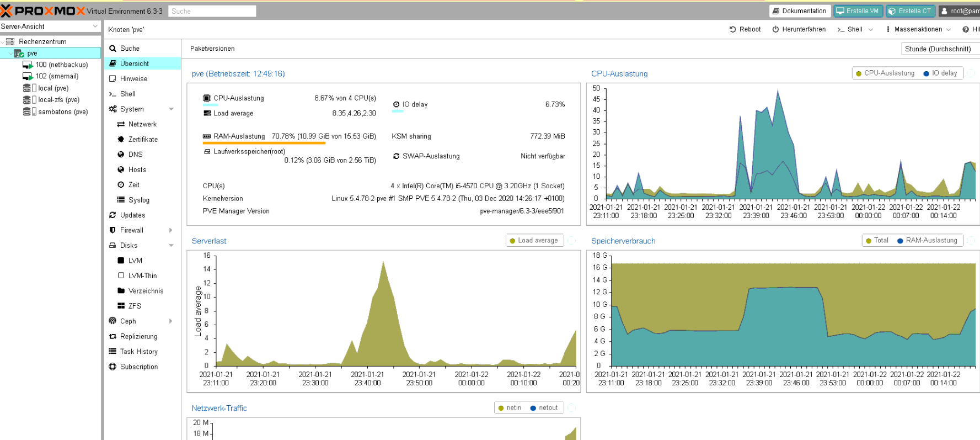Expand the Firewall submenu arrow

tap(171, 230)
